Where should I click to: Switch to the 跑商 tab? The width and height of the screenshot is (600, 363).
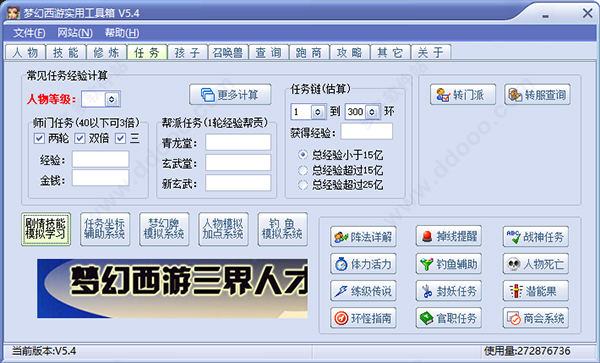click(x=309, y=52)
